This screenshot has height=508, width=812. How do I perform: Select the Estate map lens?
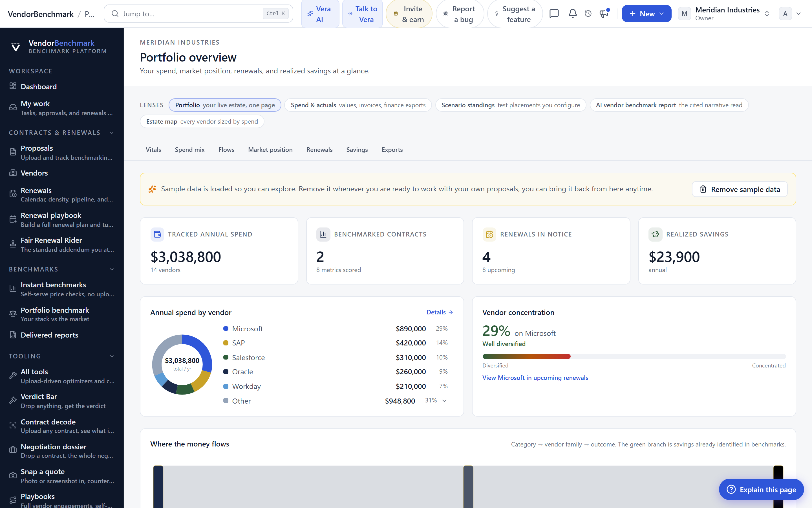pyautogui.click(x=202, y=121)
